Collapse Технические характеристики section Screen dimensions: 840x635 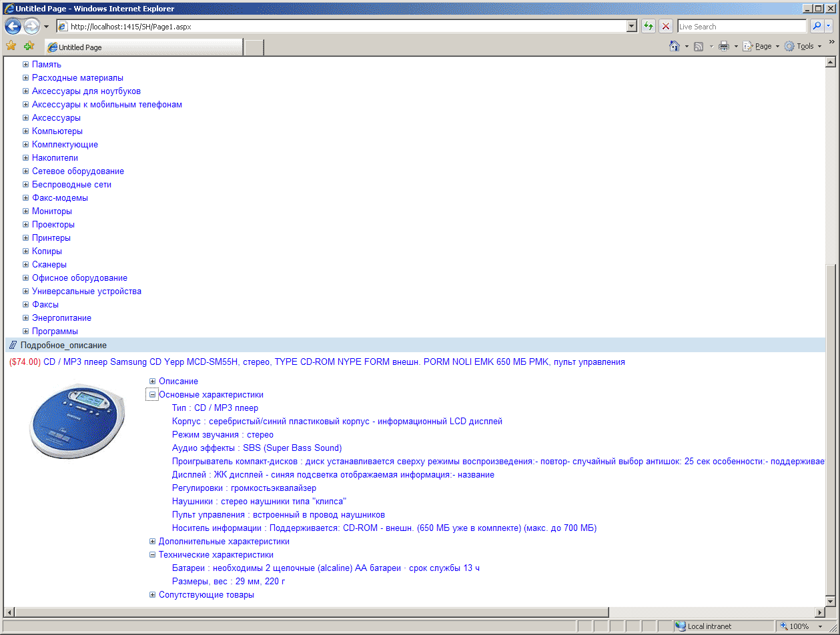coord(152,555)
